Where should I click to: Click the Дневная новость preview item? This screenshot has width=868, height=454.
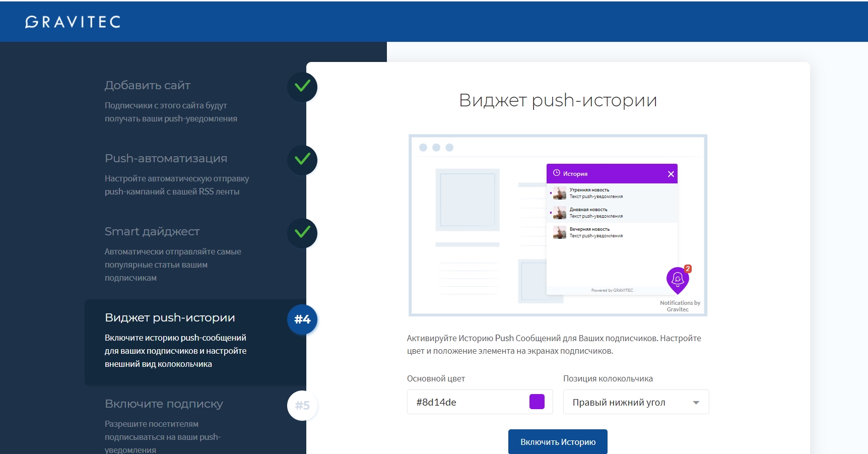(x=612, y=213)
